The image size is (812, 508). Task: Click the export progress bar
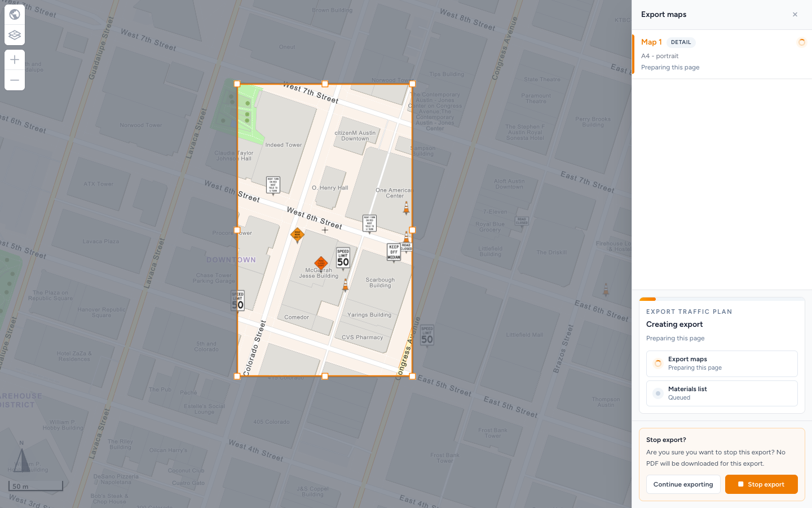722,299
